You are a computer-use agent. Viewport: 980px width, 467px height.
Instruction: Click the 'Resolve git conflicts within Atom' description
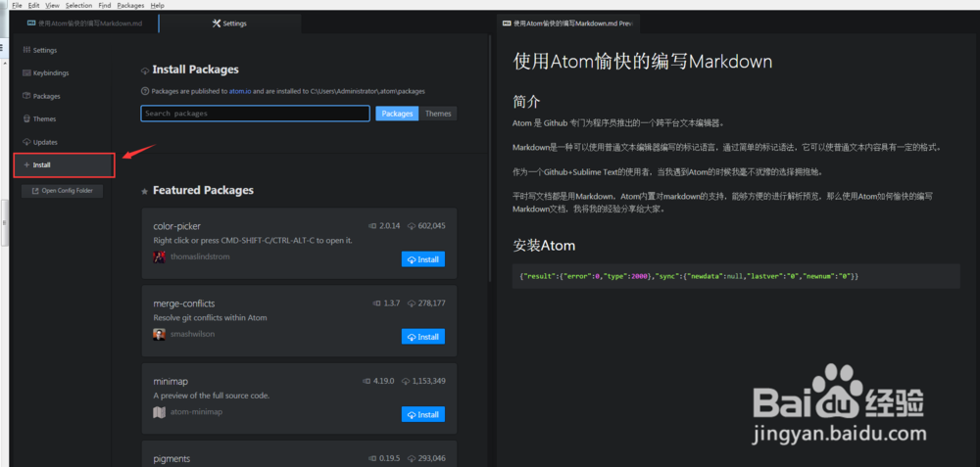(x=210, y=318)
